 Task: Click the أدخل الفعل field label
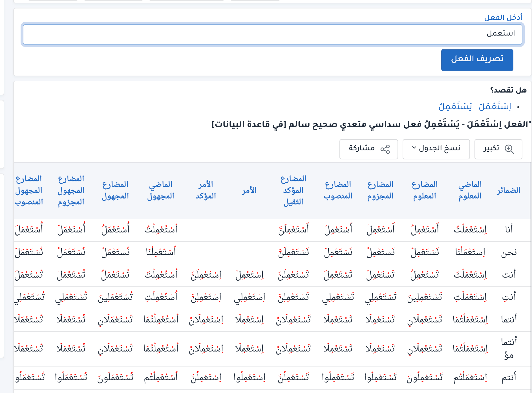[503, 17]
